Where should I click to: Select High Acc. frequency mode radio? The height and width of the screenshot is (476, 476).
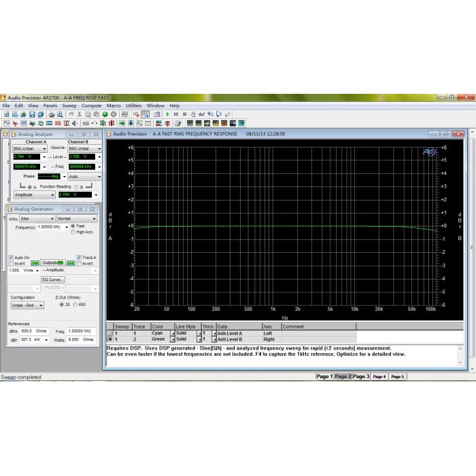pos(73,232)
